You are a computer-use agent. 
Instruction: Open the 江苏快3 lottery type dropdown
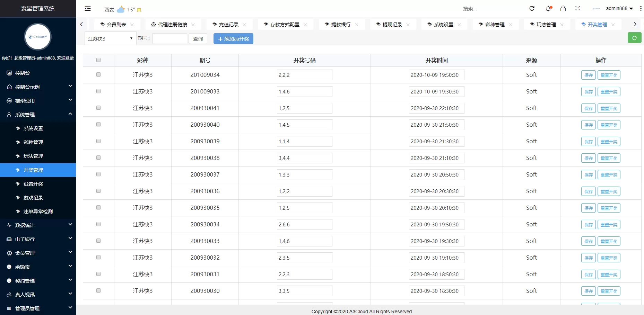pyautogui.click(x=110, y=39)
